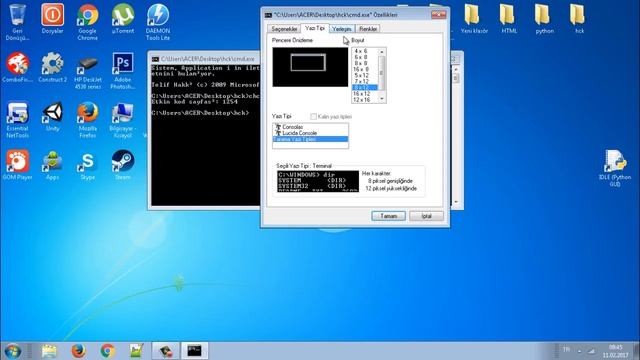Image resolution: width=640 pixels, height=360 pixels.
Task: Open the HP Deskjet 4530 series icon
Action: (87, 71)
